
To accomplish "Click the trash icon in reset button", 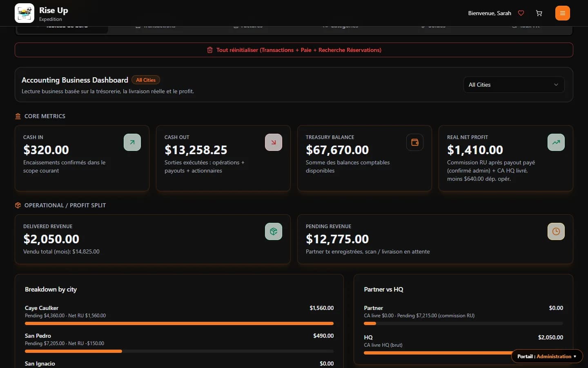I will tap(210, 50).
